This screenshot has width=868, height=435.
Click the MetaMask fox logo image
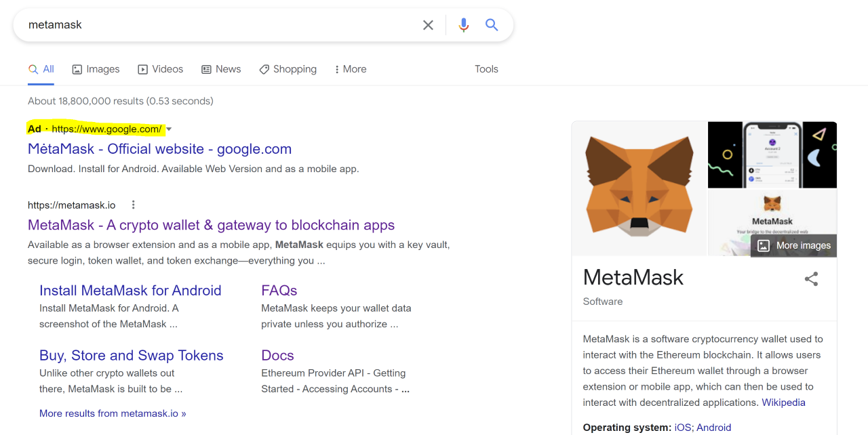[x=639, y=188]
